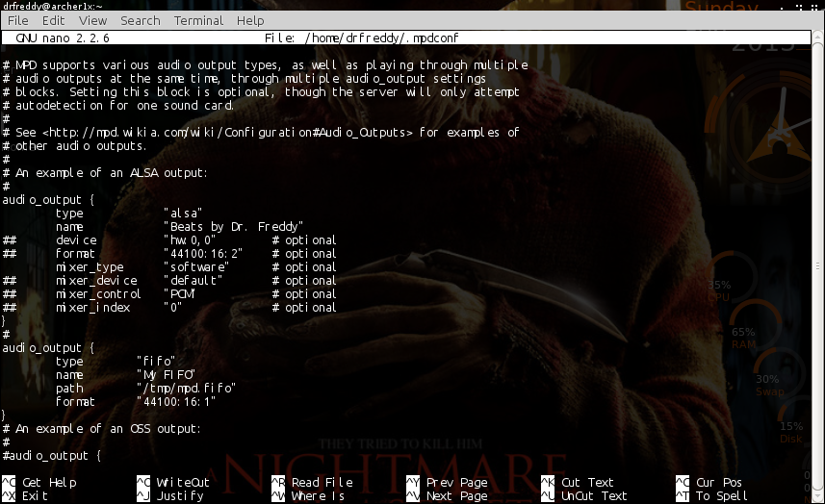Open the Terminal menu
825x504 pixels.
198,20
